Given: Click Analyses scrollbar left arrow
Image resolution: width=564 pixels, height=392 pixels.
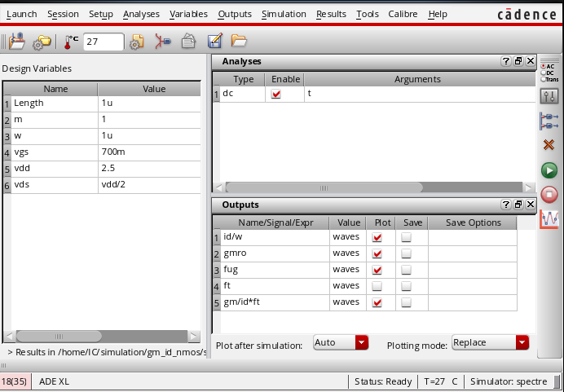Looking at the screenshot, I should [219, 187].
